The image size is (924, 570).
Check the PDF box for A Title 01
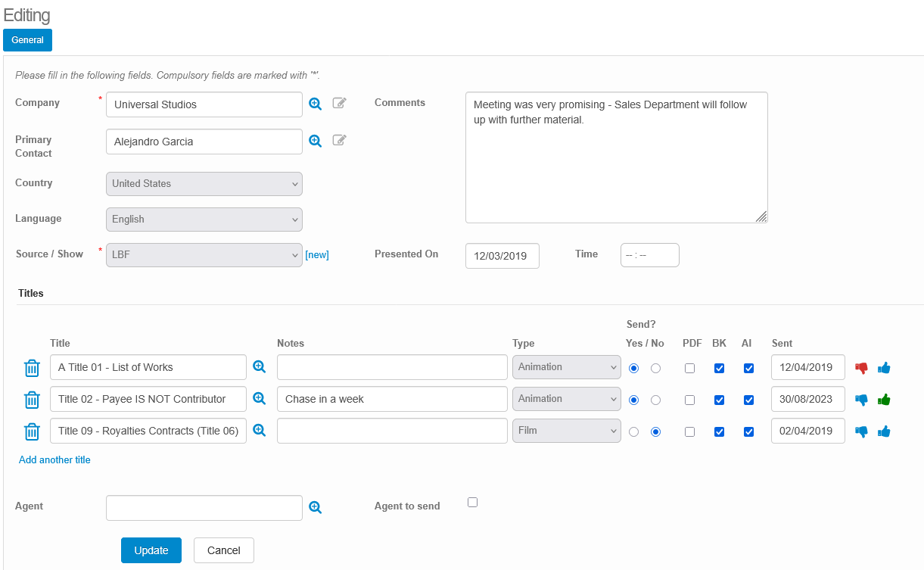pyautogui.click(x=689, y=368)
